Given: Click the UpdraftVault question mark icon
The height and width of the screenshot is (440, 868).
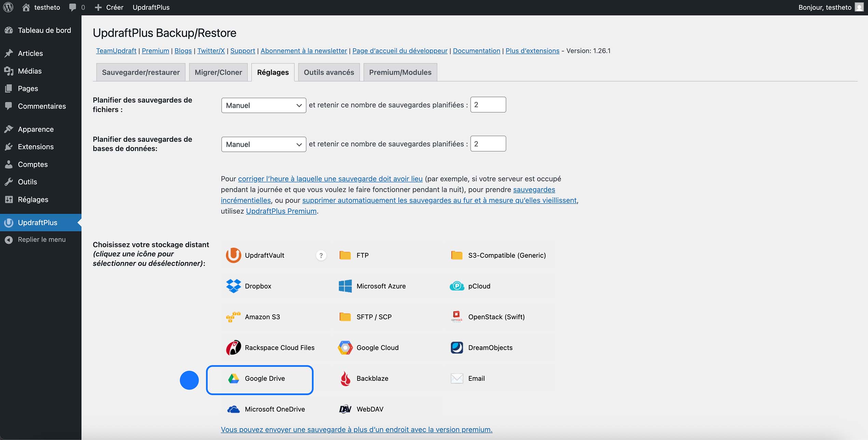Looking at the screenshot, I should click(321, 255).
